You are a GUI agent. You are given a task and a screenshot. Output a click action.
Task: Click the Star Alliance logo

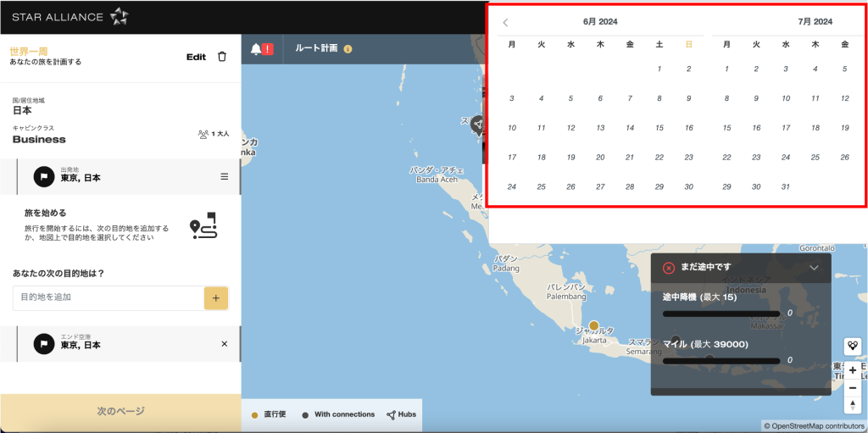coord(70,17)
